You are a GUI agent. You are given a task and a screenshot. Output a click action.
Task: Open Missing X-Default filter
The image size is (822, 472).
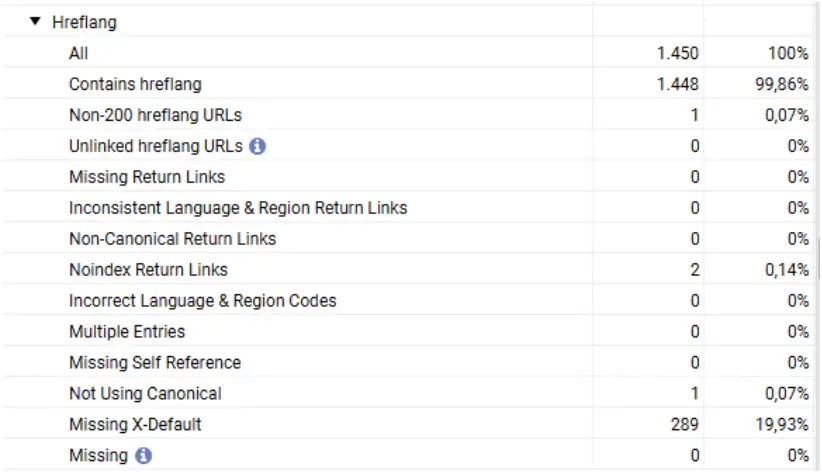click(135, 424)
